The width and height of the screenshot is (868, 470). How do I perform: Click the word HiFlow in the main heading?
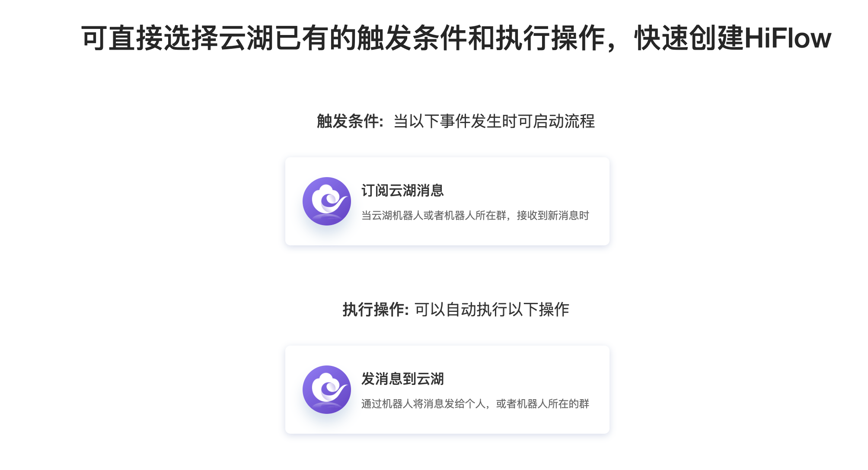(x=788, y=38)
